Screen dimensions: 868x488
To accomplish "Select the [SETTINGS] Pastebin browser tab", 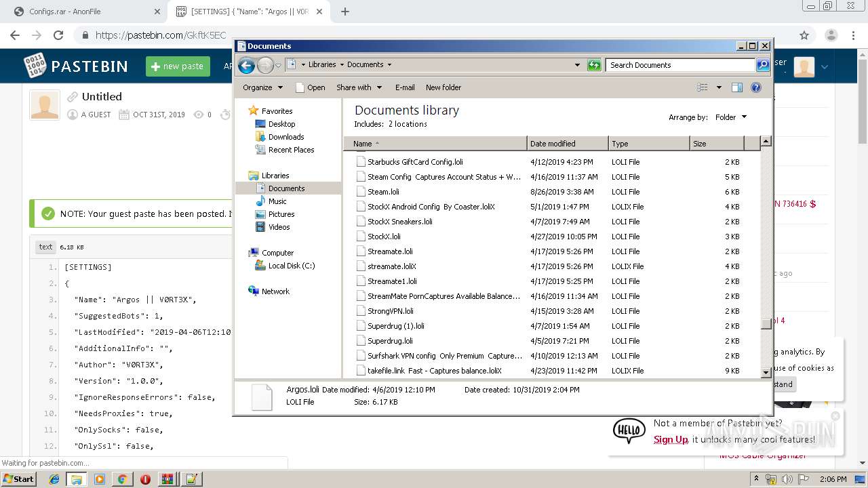I will [250, 12].
